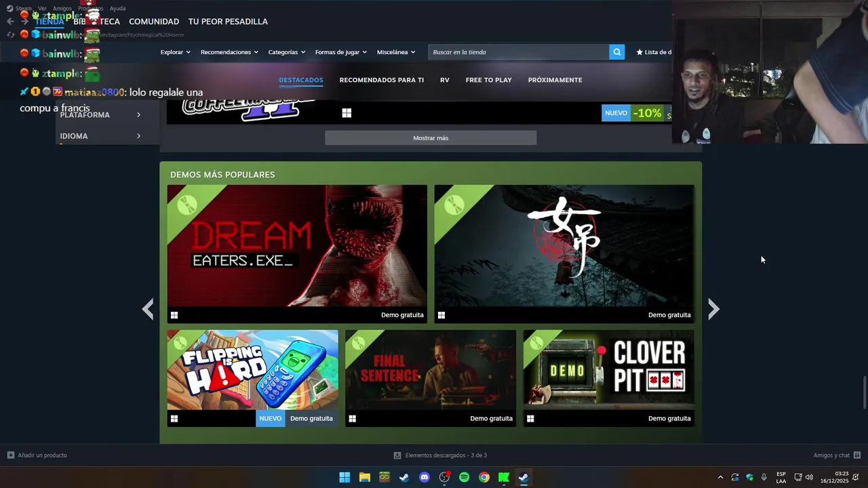Open the Dream Eaters.exe demo card
The height and width of the screenshot is (488, 868).
(297, 254)
